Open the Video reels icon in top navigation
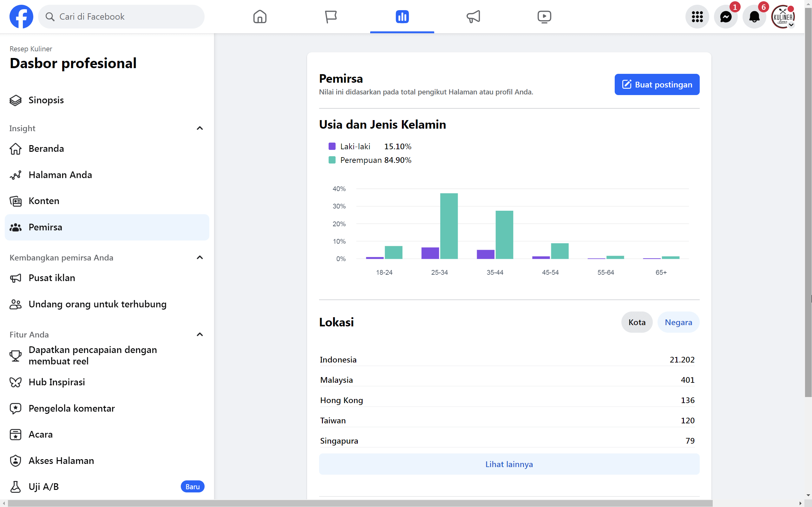Image resolution: width=812 pixels, height=507 pixels. (544, 16)
